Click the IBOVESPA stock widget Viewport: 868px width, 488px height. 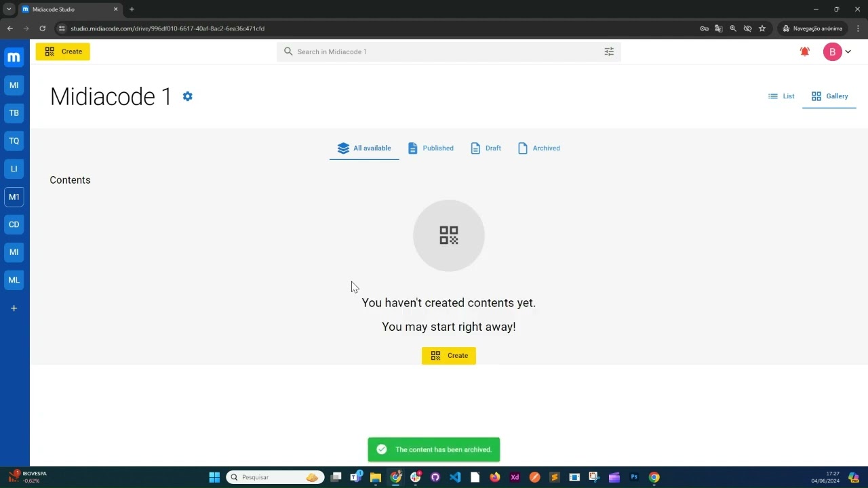click(27, 477)
